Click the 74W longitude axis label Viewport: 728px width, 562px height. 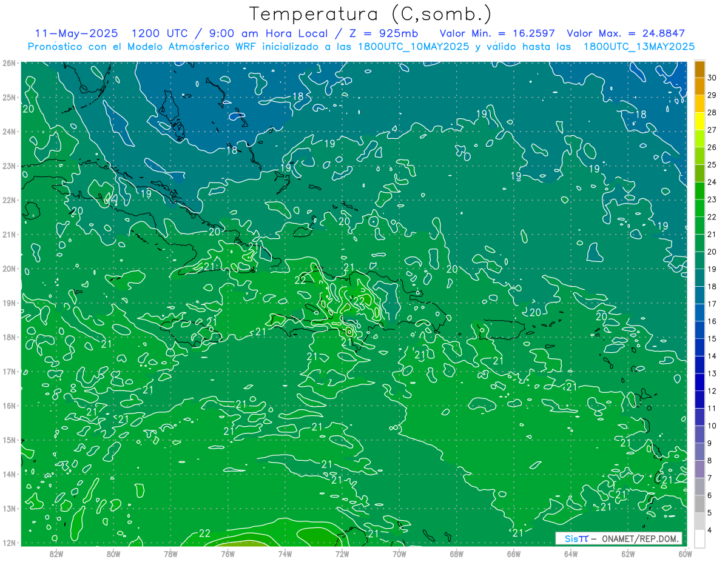[285, 554]
